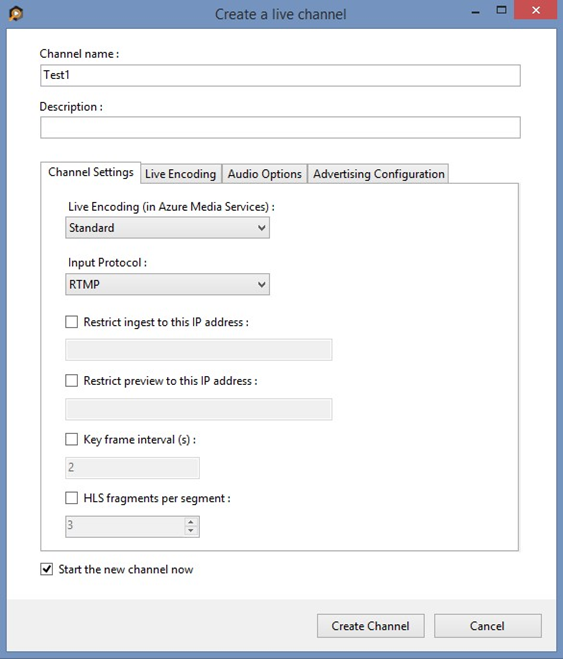Enable HLS fragments per segment option
Image resolution: width=563 pixels, height=659 pixels.
tap(71, 498)
